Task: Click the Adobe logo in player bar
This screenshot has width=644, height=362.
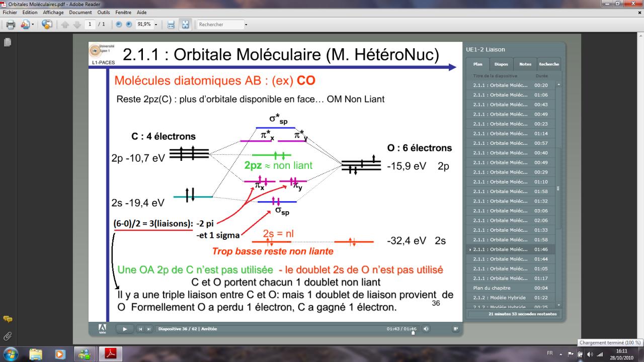Action: click(x=102, y=329)
